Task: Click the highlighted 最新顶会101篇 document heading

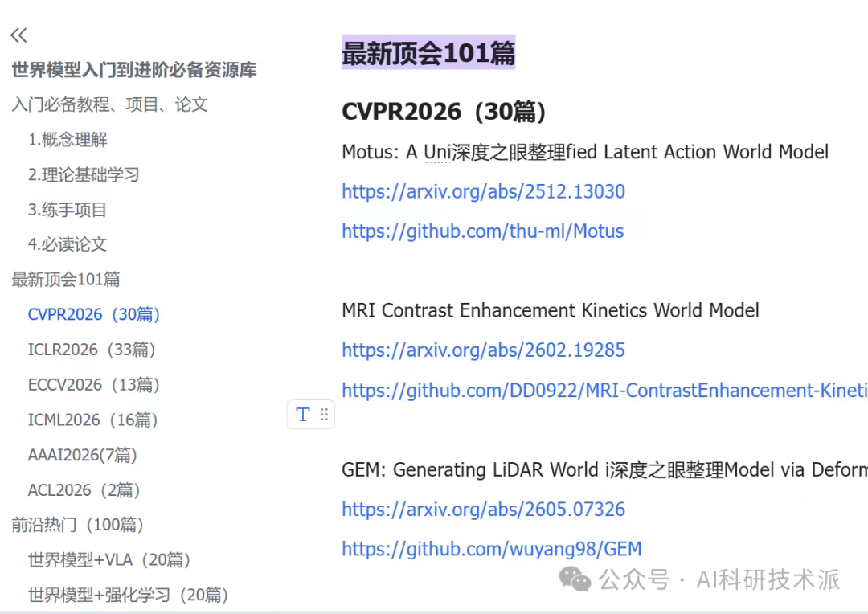Action: point(428,53)
